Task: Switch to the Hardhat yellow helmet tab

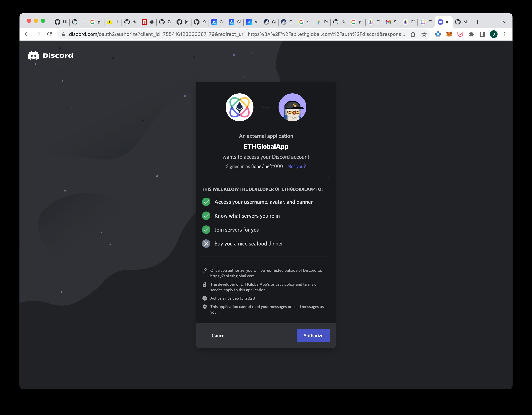Action: click(113, 22)
